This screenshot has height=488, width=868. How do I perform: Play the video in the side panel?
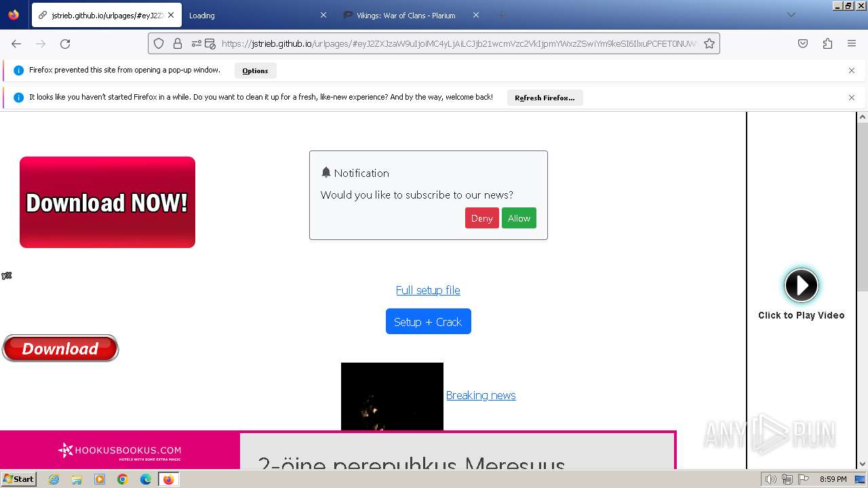[x=801, y=285]
